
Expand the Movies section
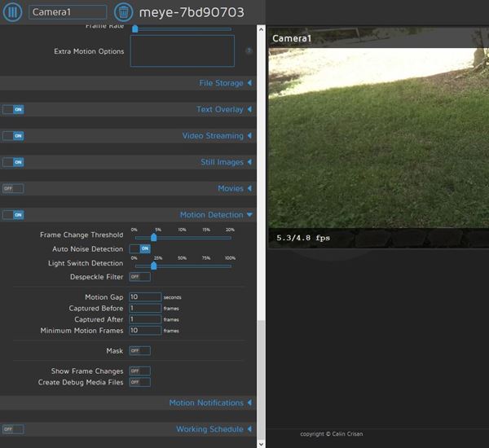235,188
